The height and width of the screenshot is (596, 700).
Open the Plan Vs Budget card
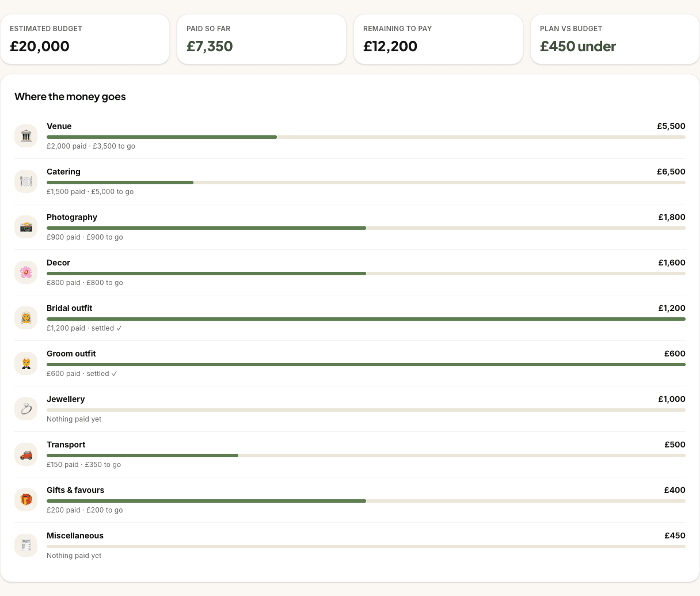tap(615, 39)
